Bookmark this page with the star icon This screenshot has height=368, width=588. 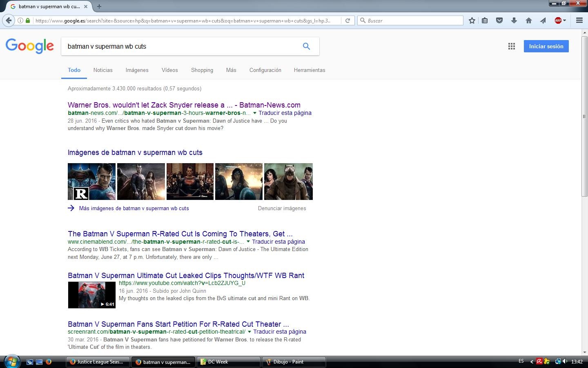pyautogui.click(x=472, y=20)
